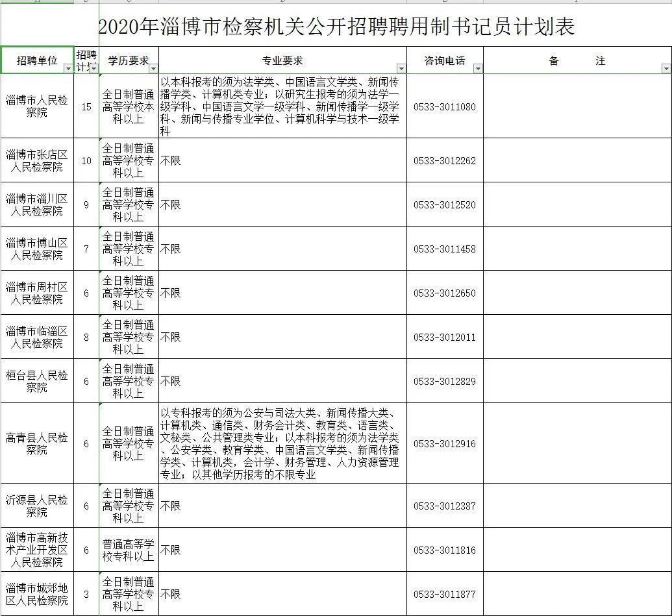672x616 pixels.
Task: Open the 咨询电话 filter dropdown
Action: click(477, 68)
